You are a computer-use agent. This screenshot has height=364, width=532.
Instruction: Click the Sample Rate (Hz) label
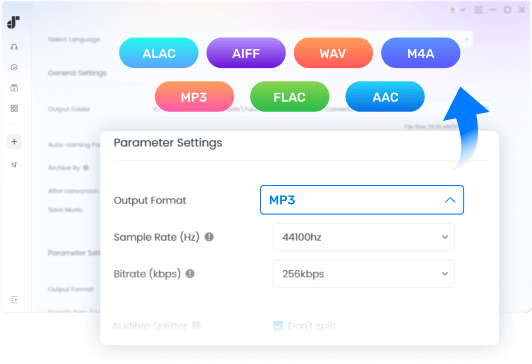coord(156,237)
